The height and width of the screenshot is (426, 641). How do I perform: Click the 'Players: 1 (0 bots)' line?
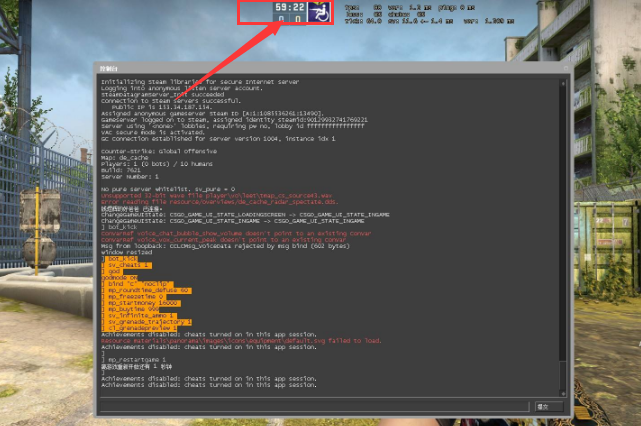tap(157, 164)
